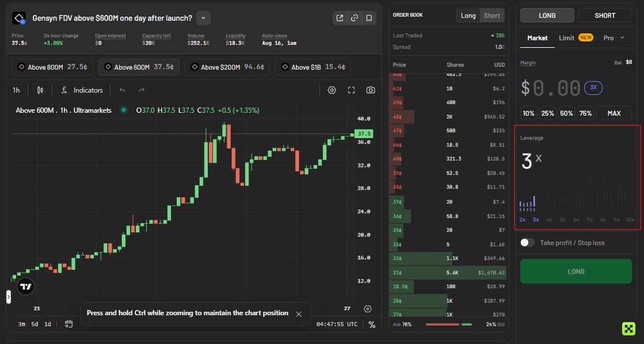Set margin to MAX
Image resolution: width=644 pixels, height=344 pixels.
point(614,113)
